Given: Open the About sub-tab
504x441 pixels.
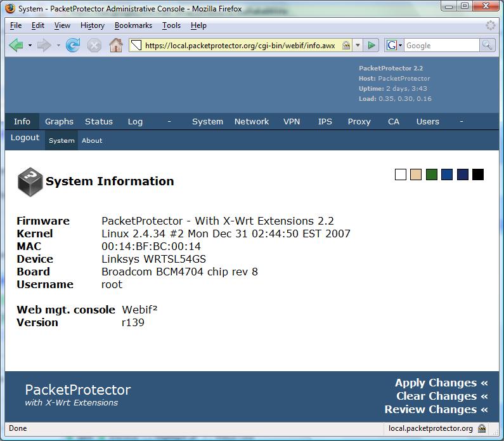Looking at the screenshot, I should click(x=92, y=141).
